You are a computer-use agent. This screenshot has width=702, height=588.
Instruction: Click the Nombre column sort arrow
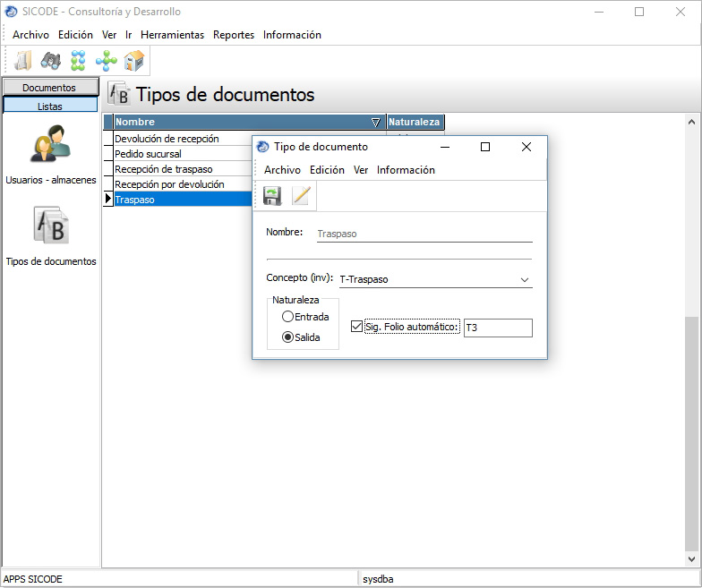pyautogui.click(x=375, y=122)
